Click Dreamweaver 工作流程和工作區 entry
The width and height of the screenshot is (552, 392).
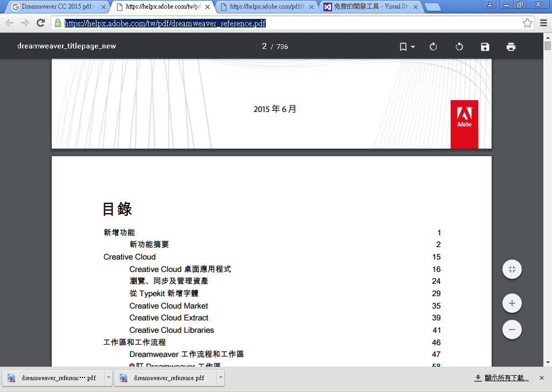pos(187,354)
